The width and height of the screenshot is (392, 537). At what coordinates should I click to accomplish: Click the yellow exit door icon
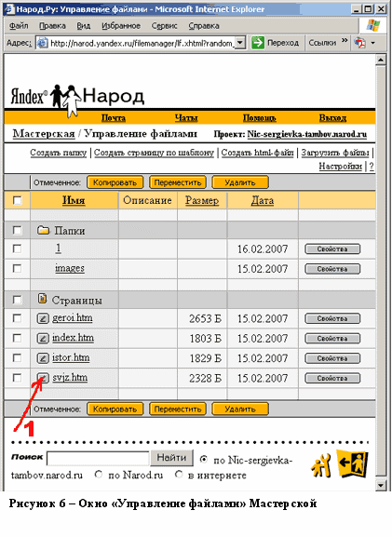(x=352, y=463)
